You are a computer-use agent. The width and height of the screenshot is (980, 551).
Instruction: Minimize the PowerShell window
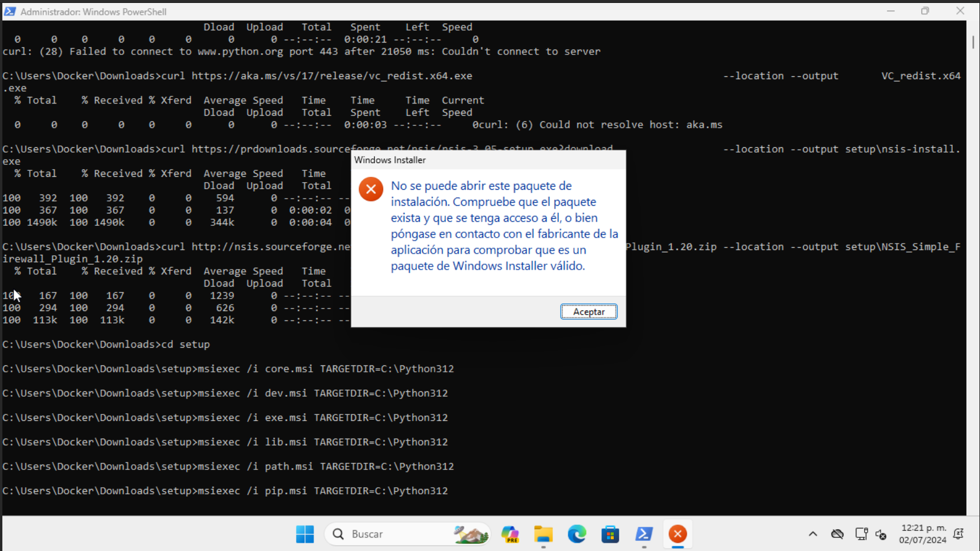891,11
